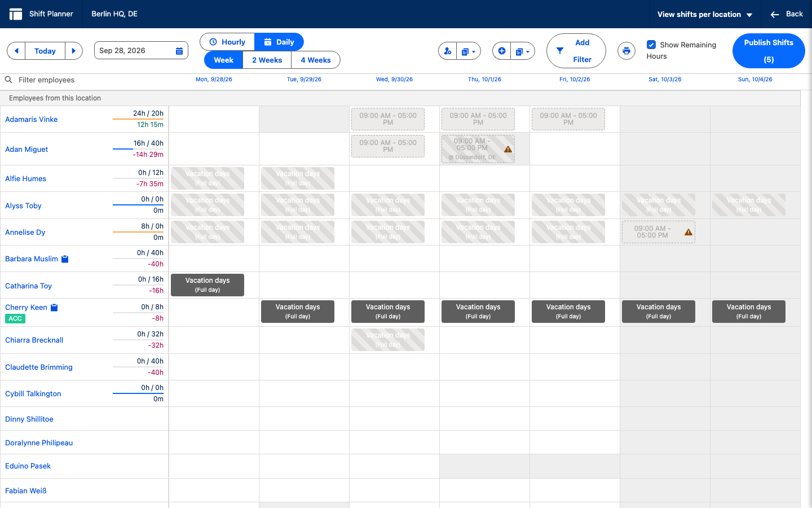Click Alfie Humes' Tuesday Vacation days block

(x=298, y=178)
